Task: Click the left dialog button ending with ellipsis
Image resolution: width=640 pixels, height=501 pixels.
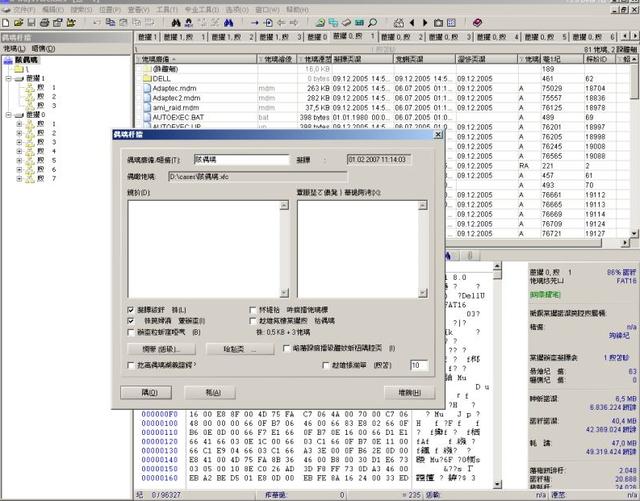Action: 162,349
